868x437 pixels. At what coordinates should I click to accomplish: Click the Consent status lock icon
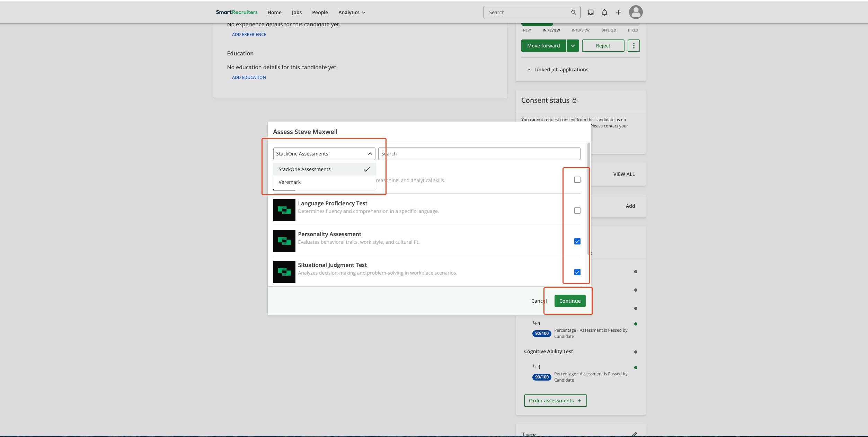pos(575,100)
